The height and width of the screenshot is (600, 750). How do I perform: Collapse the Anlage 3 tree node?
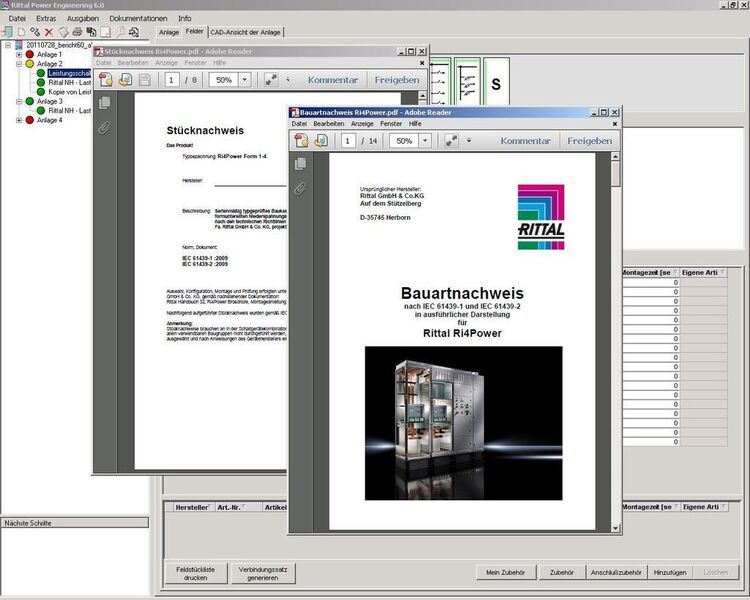click(x=19, y=101)
